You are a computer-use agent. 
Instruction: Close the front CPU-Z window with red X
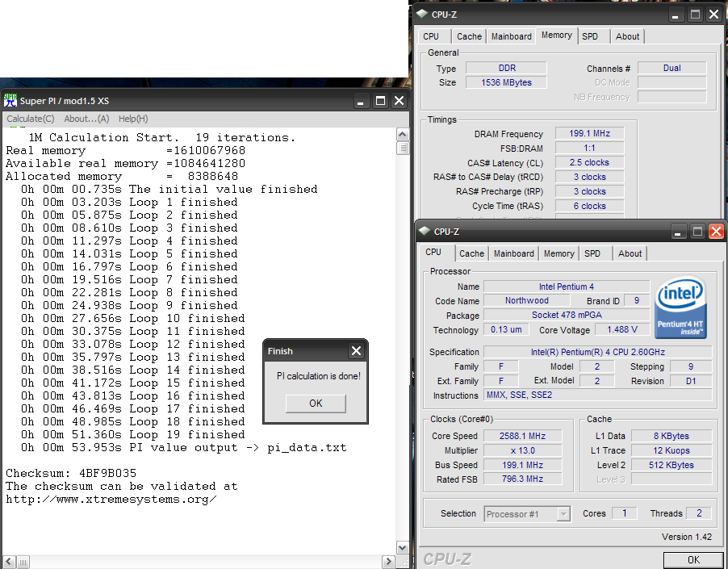716,231
